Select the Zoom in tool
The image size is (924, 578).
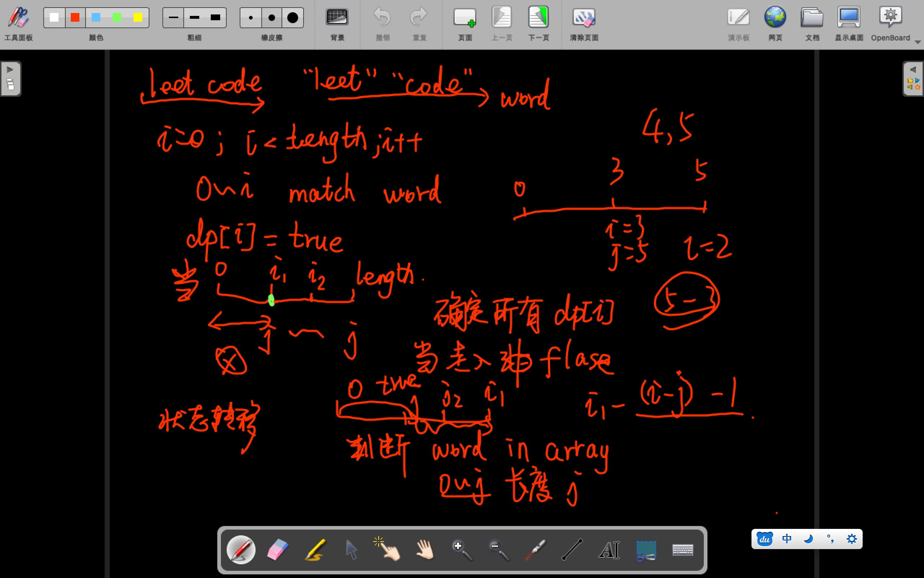[x=462, y=550]
